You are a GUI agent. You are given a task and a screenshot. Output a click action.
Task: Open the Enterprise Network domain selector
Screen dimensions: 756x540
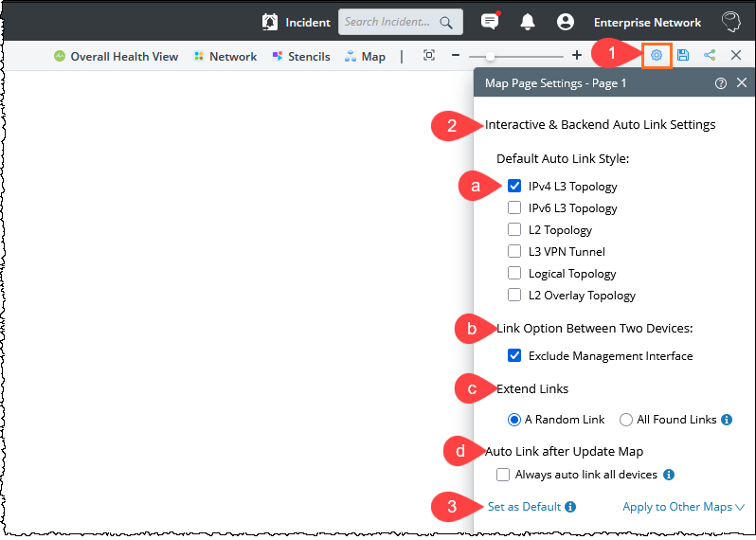click(x=647, y=22)
